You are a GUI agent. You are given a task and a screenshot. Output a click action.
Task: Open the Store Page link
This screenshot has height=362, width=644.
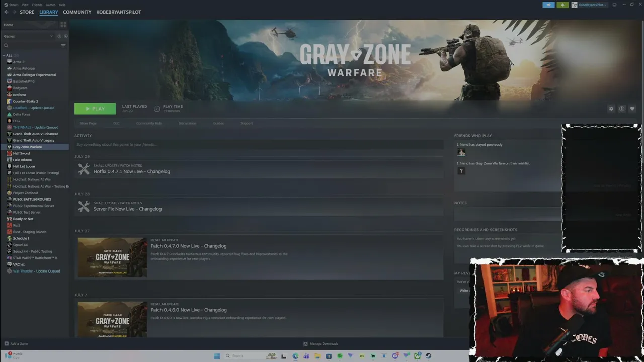88,123
